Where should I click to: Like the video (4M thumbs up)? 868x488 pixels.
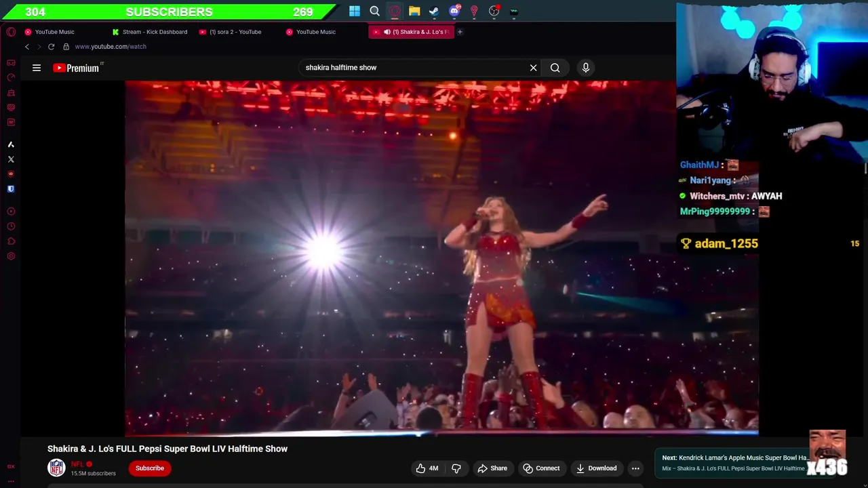[427, 468]
